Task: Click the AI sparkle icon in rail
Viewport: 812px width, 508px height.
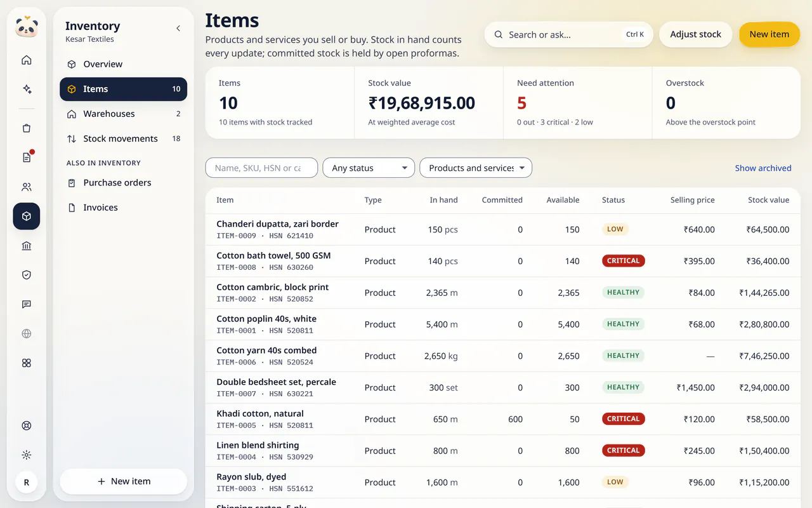Action: pos(27,89)
